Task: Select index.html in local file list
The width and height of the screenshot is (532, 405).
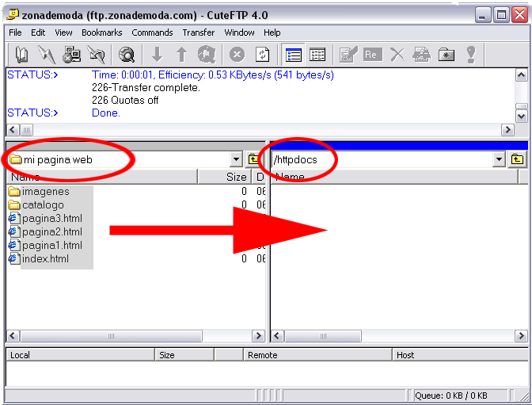Action: 45,259
